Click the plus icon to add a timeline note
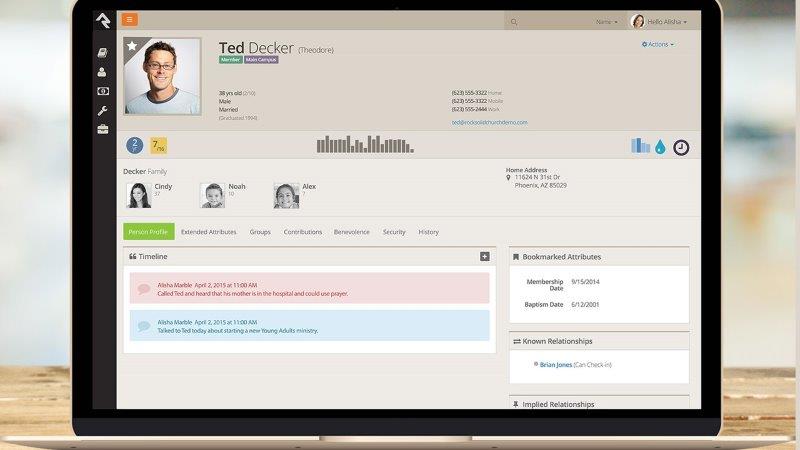The image size is (800, 450). point(485,257)
